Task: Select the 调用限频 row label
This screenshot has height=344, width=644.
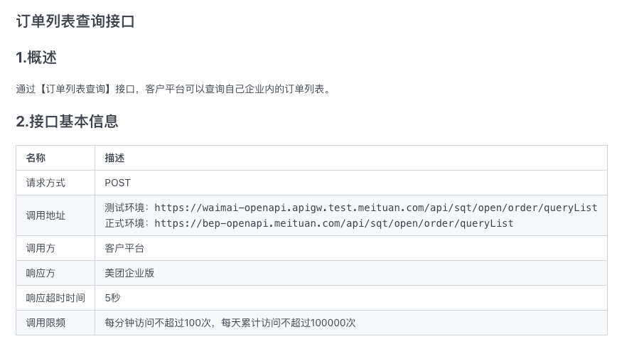Action: pos(45,323)
